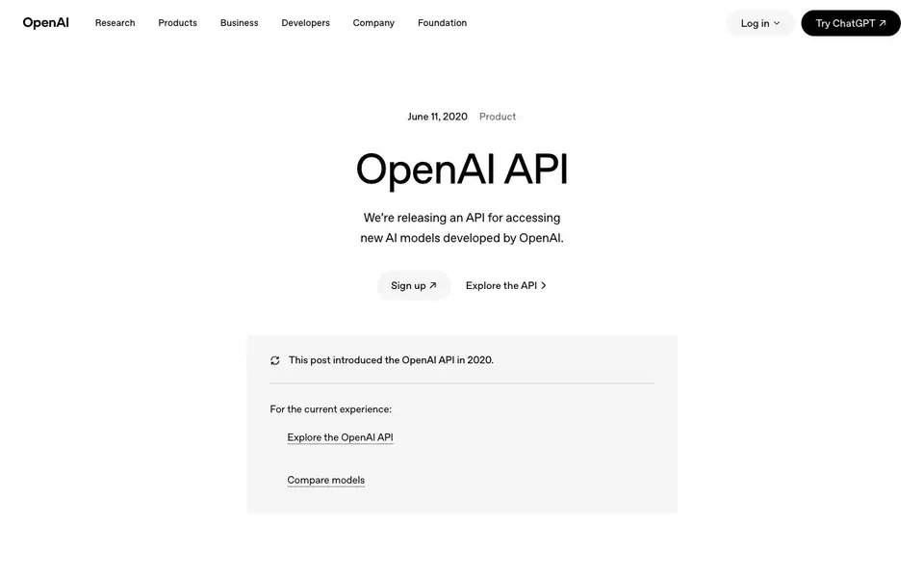Viewport: 924px width, 578px height.
Task: Expand the Log in dropdown
Action: tap(760, 23)
